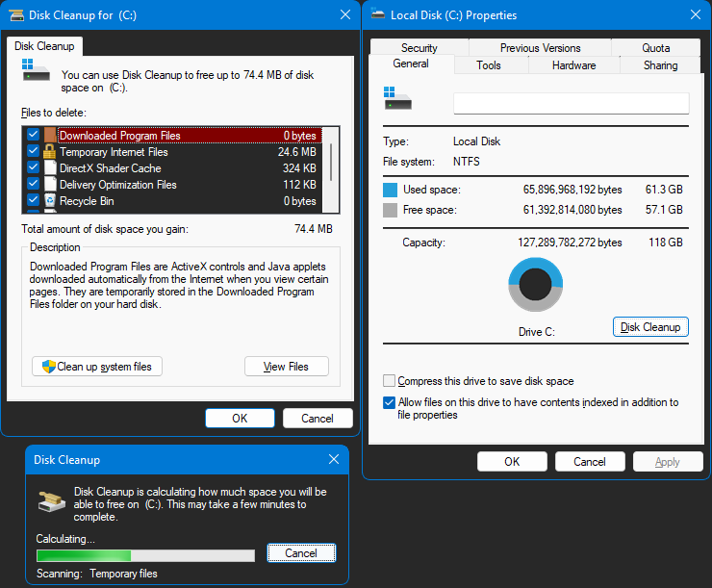Viewport: 712px width, 588px height.
Task: Click the NTFS file system value
Action: click(x=467, y=162)
